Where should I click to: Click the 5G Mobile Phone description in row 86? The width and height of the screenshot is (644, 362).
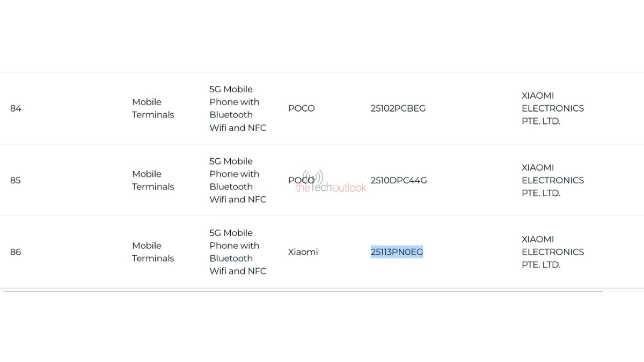pos(238,252)
